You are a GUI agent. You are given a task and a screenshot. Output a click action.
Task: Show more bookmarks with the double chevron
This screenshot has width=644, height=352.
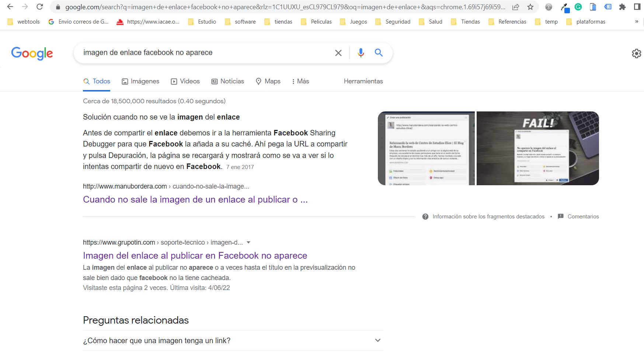637,22
